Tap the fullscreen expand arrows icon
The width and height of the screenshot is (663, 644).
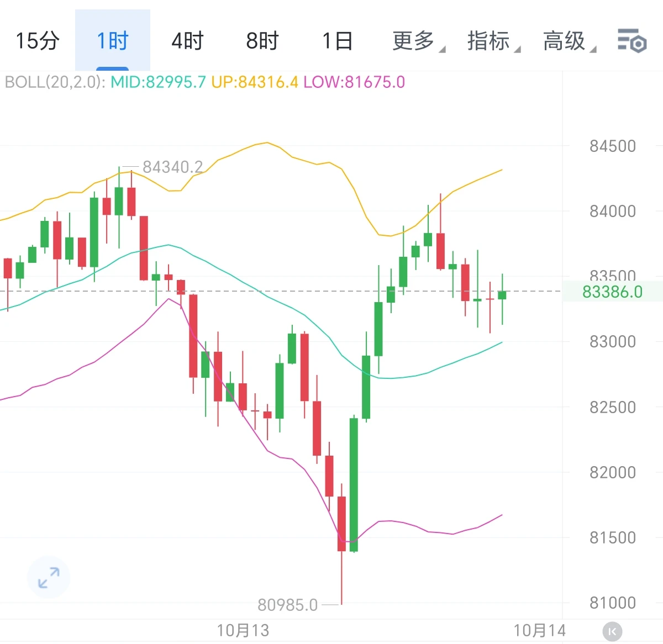[x=49, y=577]
